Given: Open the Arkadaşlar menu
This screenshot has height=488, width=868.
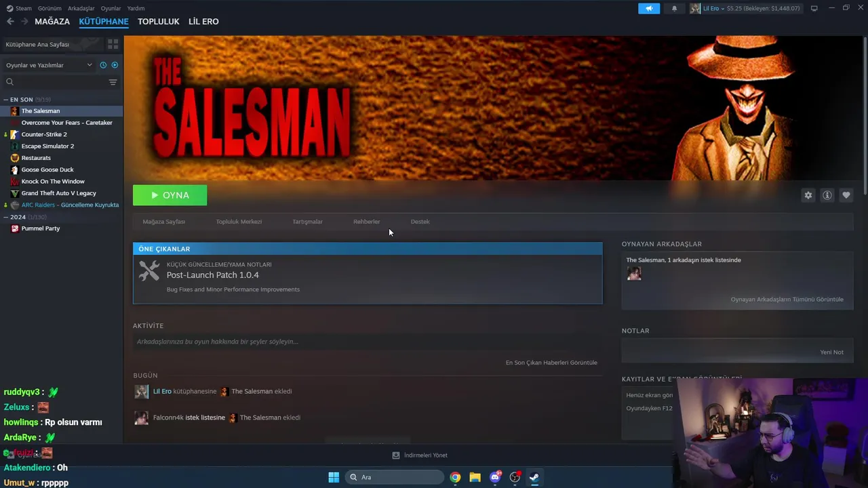Looking at the screenshot, I should [81, 8].
